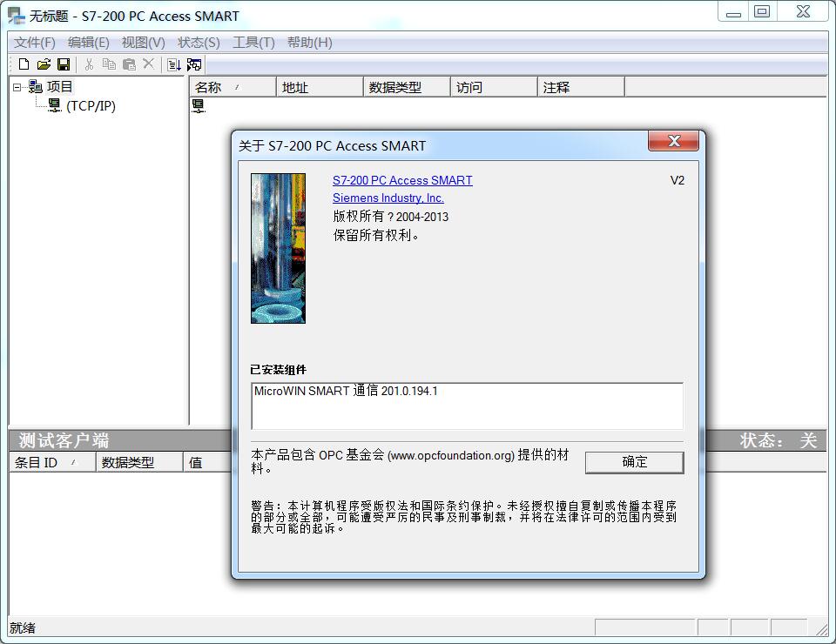
Task: Click the About dialog product image
Action: [x=279, y=248]
